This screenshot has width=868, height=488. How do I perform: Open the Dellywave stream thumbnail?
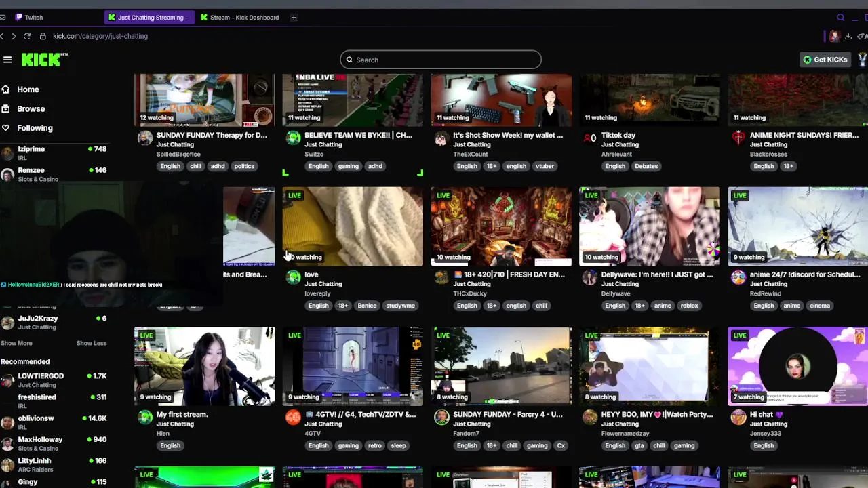[x=650, y=226]
